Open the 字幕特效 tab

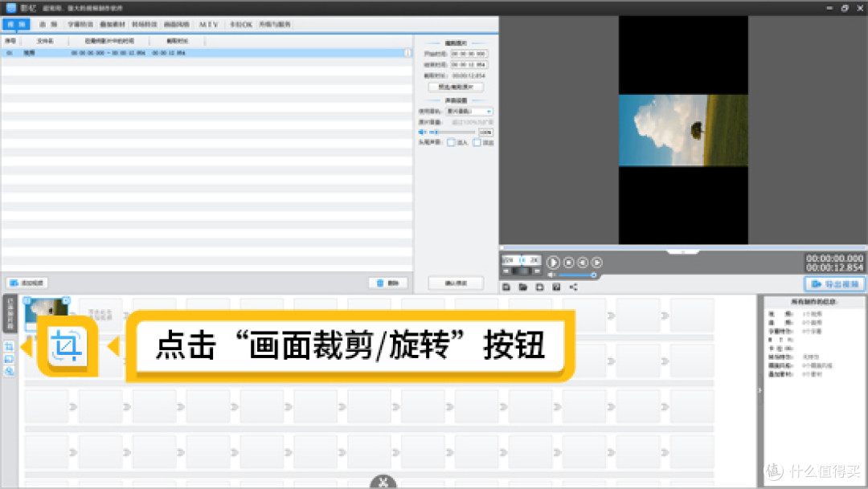(x=80, y=24)
